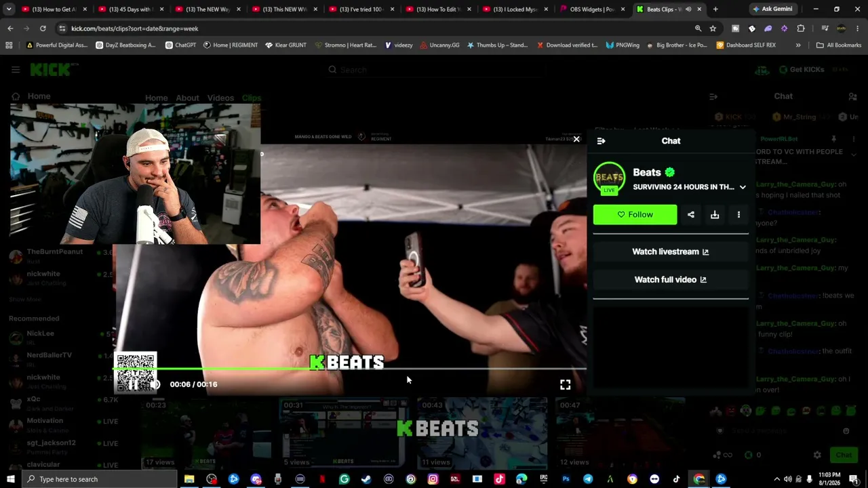Share the clip via share icon

tap(690, 215)
